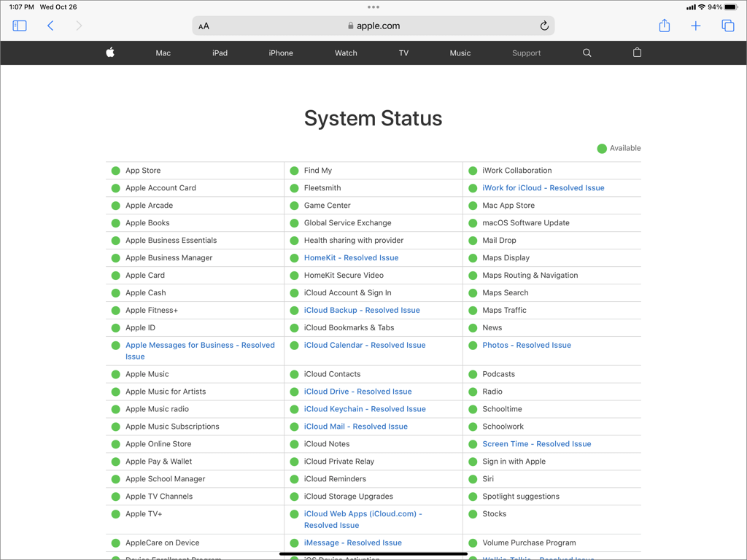Open iCloud Calendar resolved issue
The image size is (747, 560).
(365, 345)
